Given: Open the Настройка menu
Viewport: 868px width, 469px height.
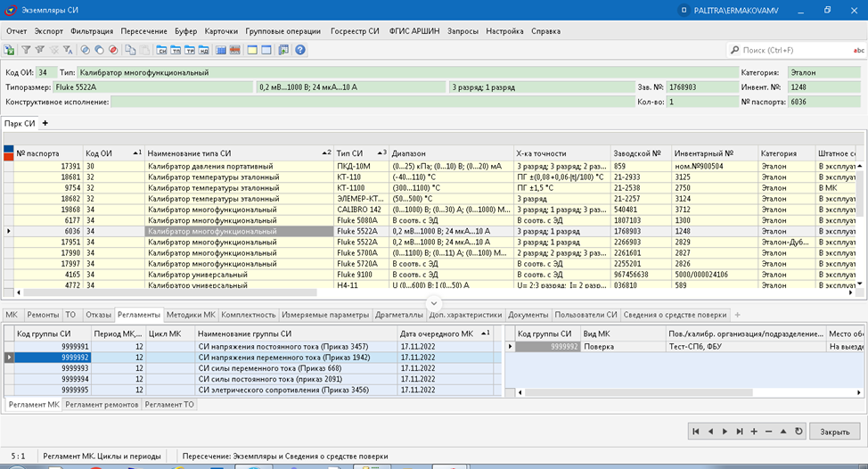Looking at the screenshot, I should (504, 31).
